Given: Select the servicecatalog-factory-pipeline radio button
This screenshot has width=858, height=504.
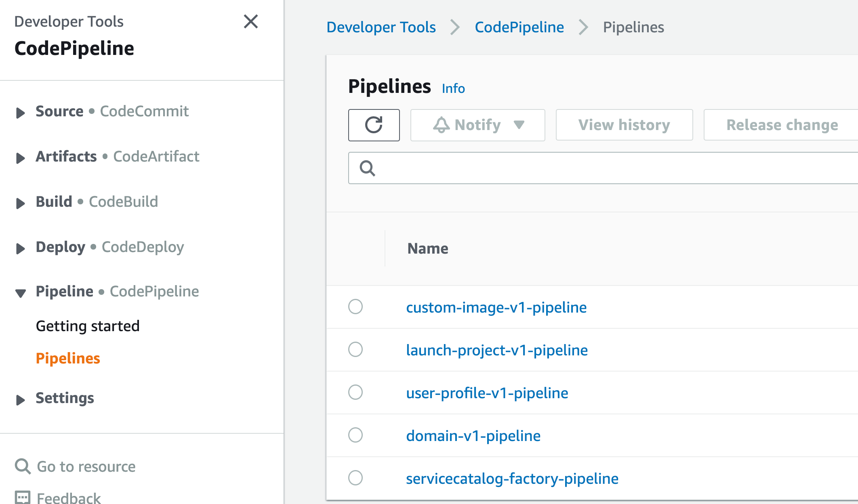Looking at the screenshot, I should coord(355,478).
